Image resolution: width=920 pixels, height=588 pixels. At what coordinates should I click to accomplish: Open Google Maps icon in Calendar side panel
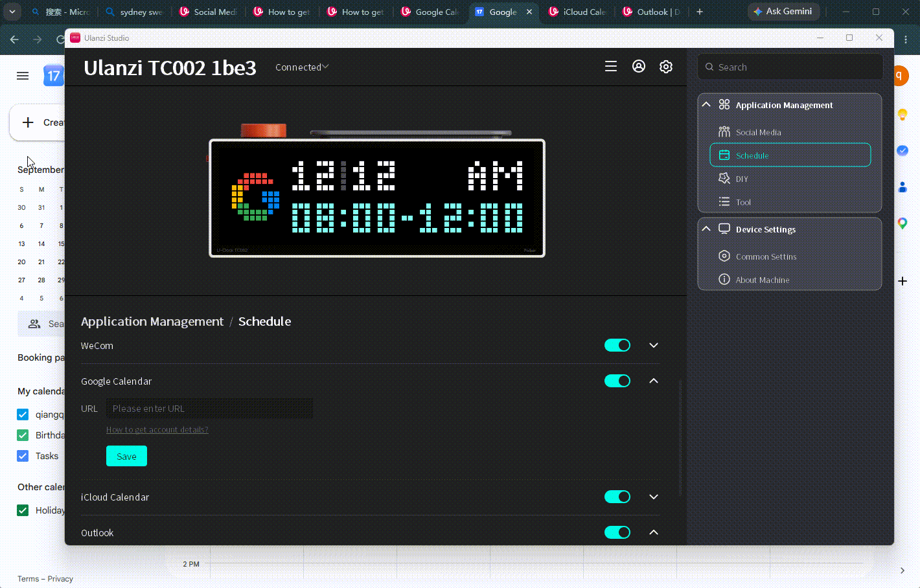(x=903, y=223)
